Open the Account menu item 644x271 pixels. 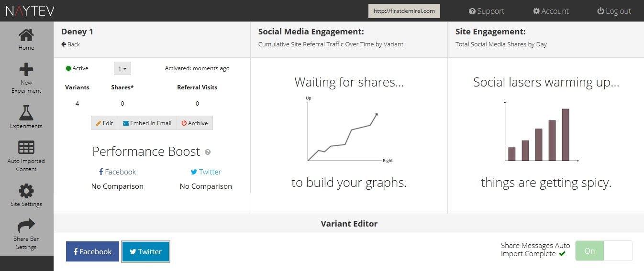(x=551, y=11)
